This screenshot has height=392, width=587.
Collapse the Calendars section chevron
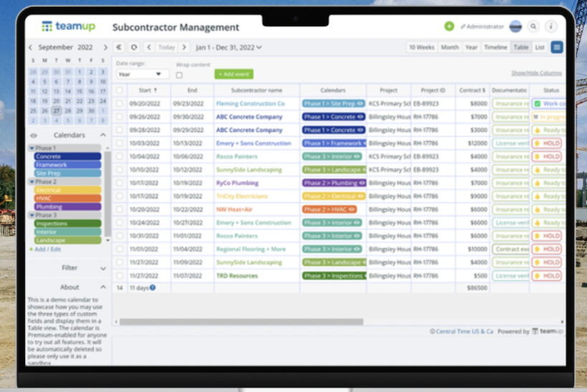pos(103,135)
